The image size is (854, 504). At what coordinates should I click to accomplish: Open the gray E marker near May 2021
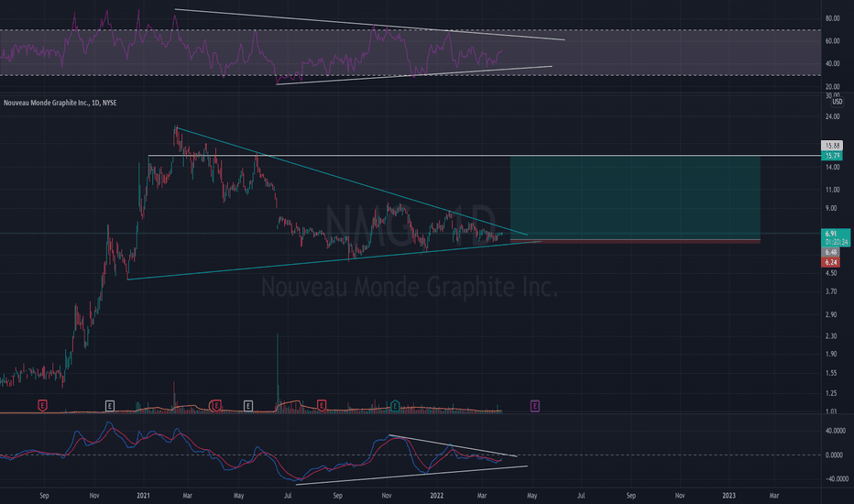[248, 405]
